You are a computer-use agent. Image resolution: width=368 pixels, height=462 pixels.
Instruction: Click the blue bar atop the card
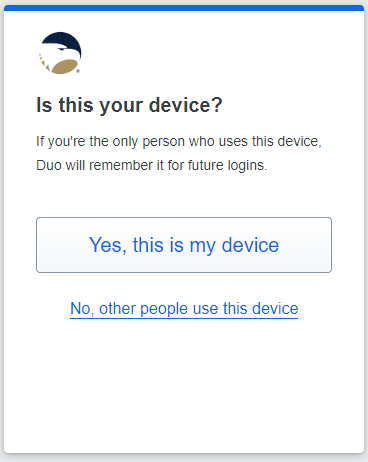pyautogui.click(x=184, y=8)
